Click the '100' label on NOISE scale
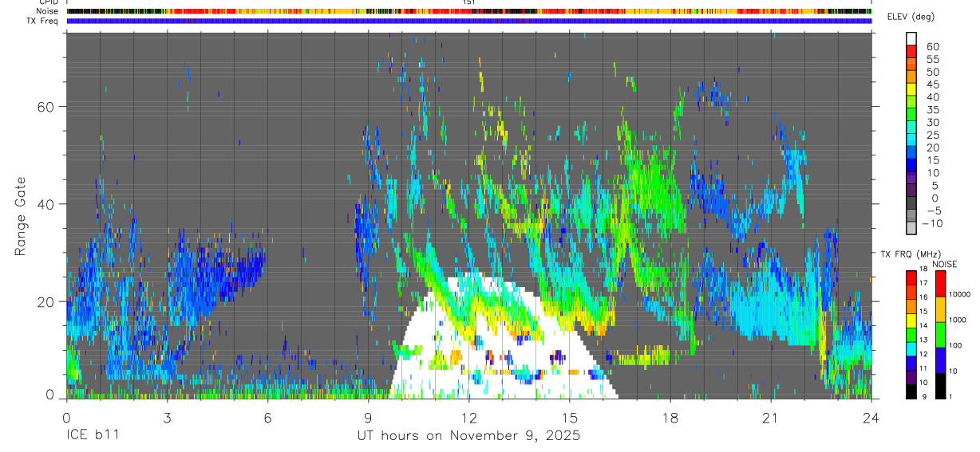The height and width of the screenshot is (452, 980). click(x=956, y=346)
